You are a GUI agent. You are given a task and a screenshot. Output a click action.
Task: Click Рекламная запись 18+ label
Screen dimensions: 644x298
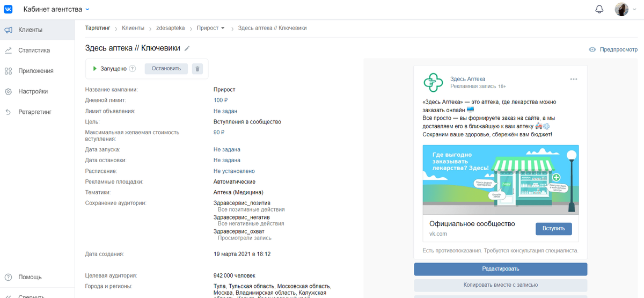478,86
